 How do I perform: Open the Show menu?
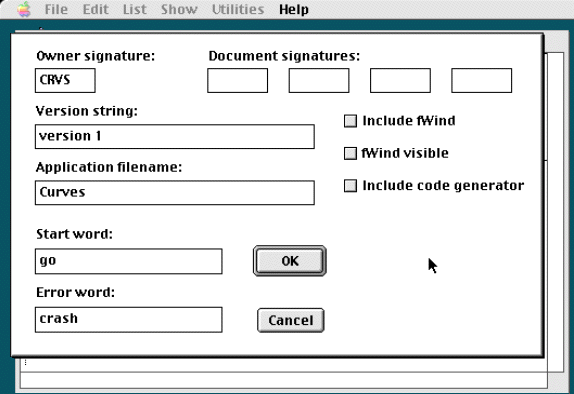click(x=179, y=9)
